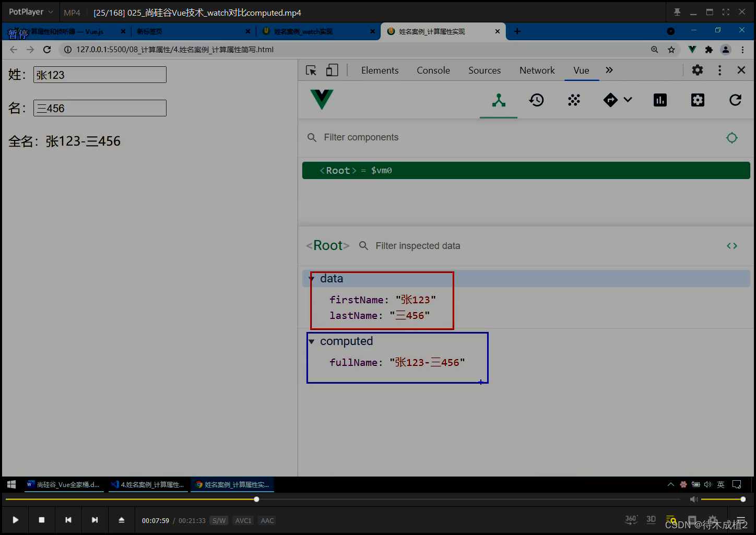Open the Vue components tree tab
Viewport: 756px width, 535px height.
pyautogui.click(x=499, y=100)
